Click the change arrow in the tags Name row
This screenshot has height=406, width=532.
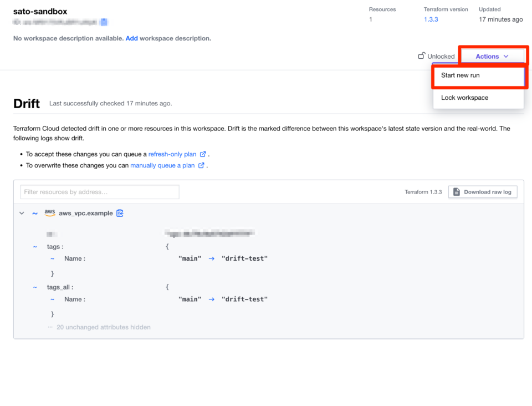[x=211, y=258]
